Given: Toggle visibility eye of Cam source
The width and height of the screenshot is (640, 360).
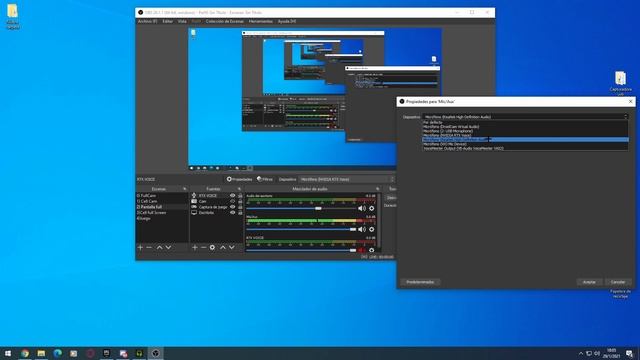Looking at the screenshot, I should coord(233,201).
